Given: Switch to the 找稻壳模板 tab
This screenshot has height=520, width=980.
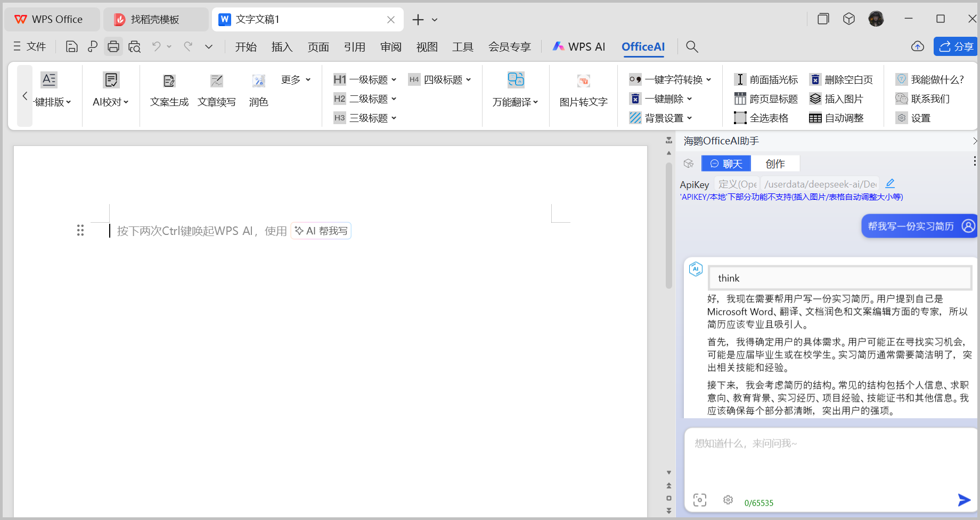Looking at the screenshot, I should (x=155, y=20).
